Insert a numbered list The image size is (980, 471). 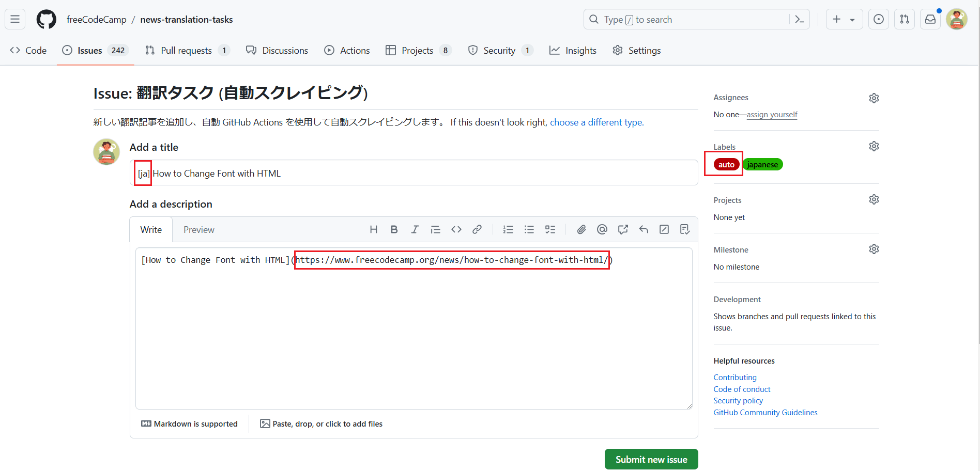(508, 229)
